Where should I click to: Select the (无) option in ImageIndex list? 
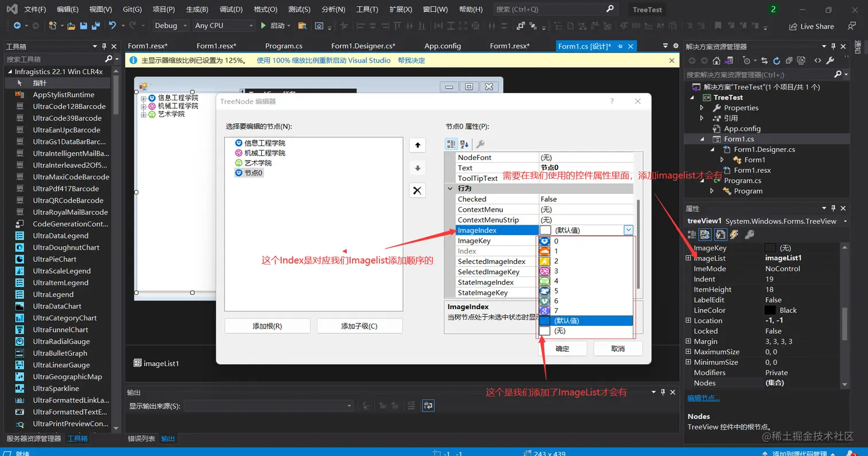(585, 331)
